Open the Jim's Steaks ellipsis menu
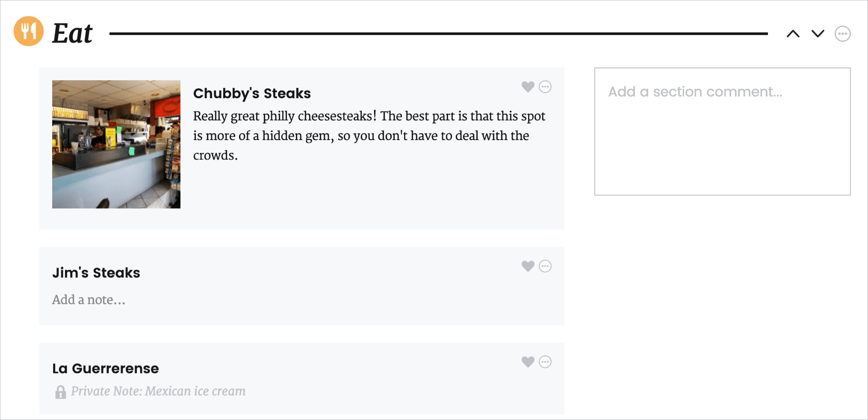 pyautogui.click(x=545, y=266)
